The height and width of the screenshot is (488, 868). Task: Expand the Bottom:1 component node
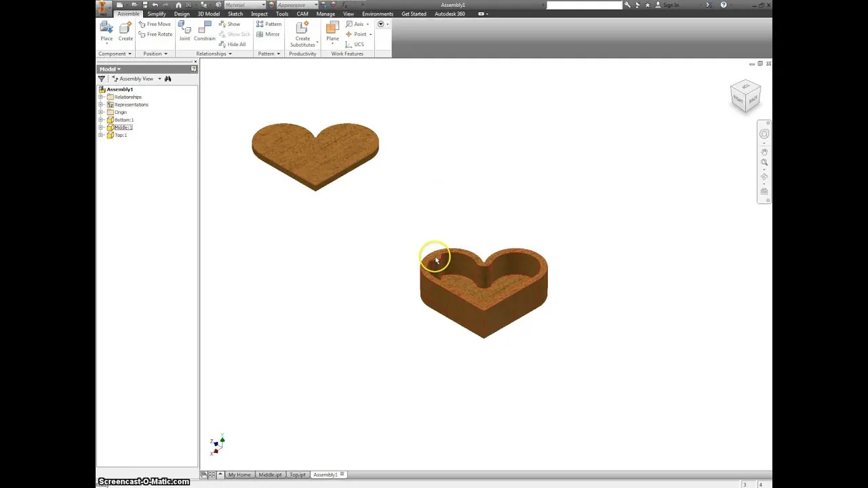coord(102,120)
